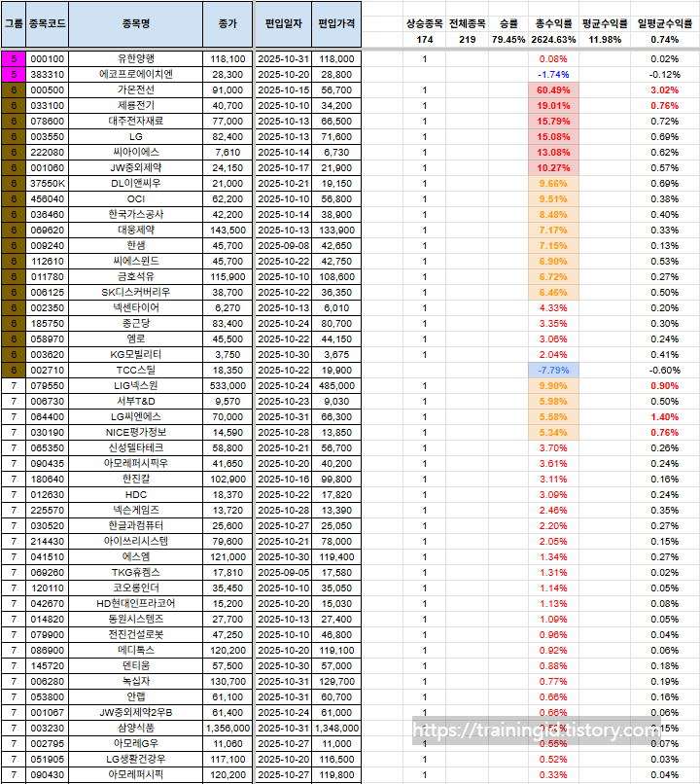Click the 대주전자재료 name cell

pyautogui.click(x=135, y=121)
